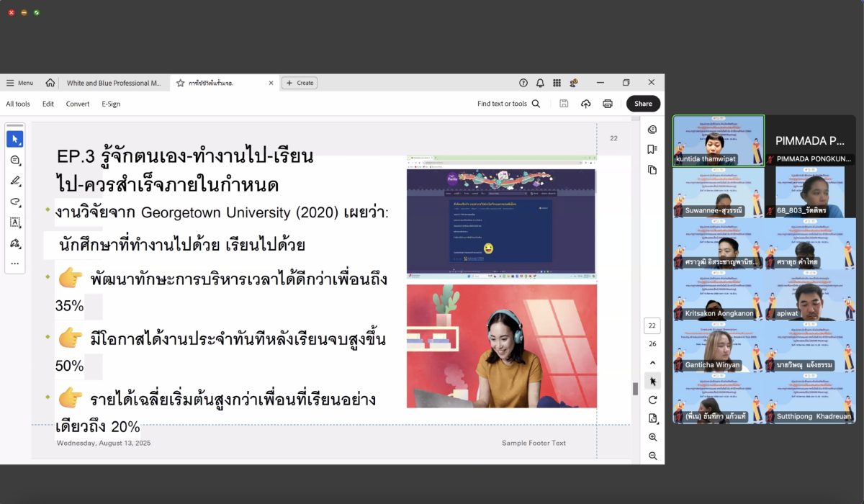Click the current page number field
The width and height of the screenshot is (864, 504).
[x=652, y=325]
